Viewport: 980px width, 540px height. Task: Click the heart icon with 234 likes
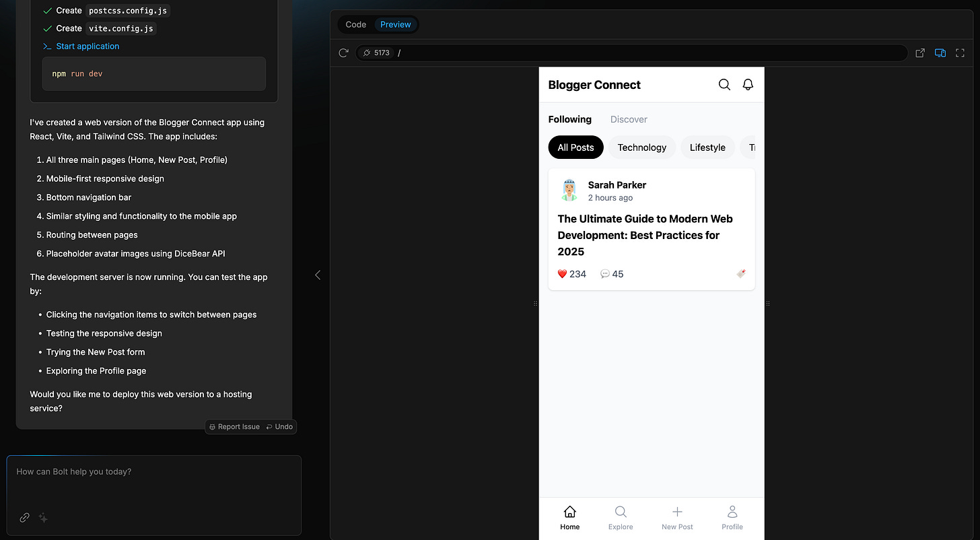coord(563,274)
